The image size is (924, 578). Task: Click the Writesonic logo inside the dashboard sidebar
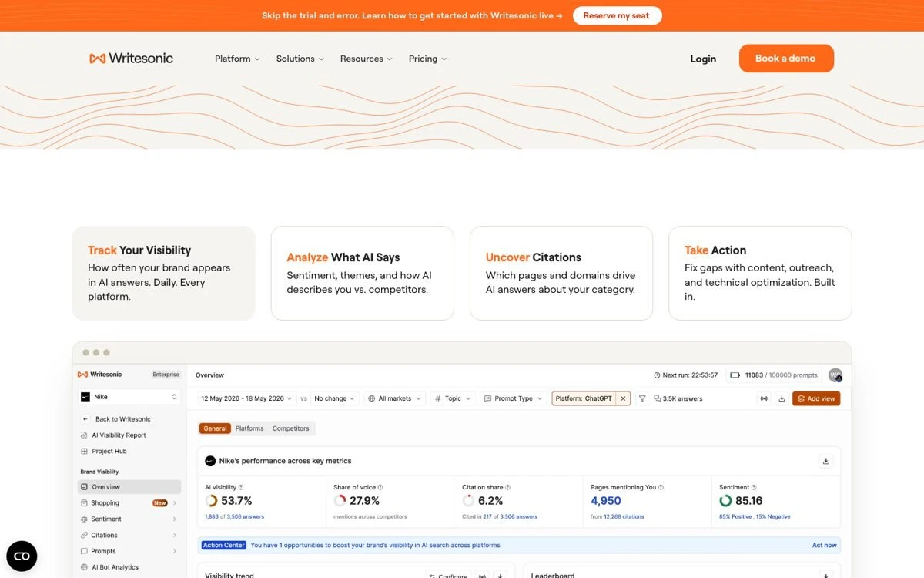(x=99, y=375)
